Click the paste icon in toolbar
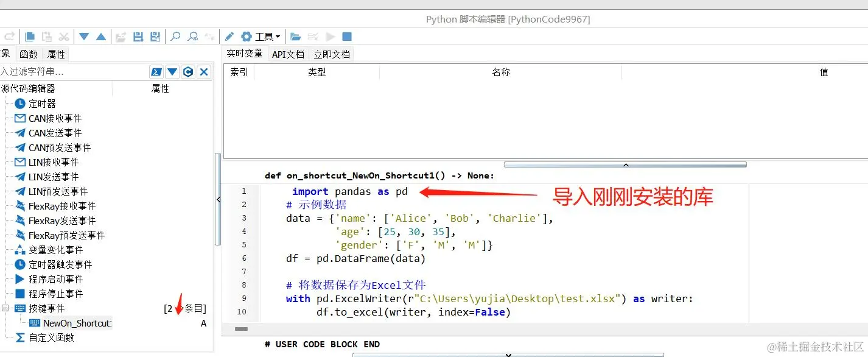This screenshot has height=357, width=868. pyautogui.click(x=46, y=37)
